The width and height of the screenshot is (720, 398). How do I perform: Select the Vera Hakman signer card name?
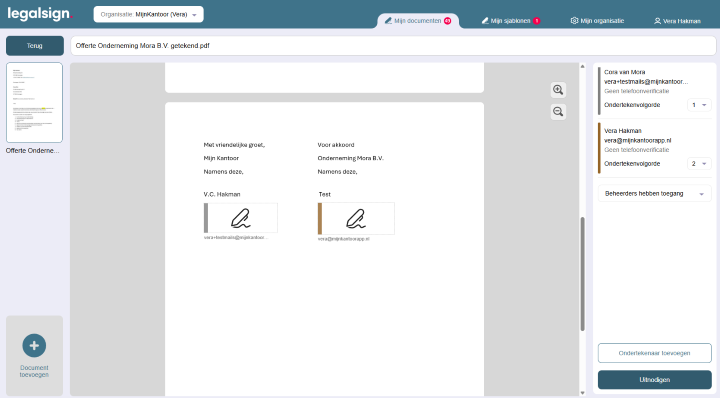pos(623,131)
